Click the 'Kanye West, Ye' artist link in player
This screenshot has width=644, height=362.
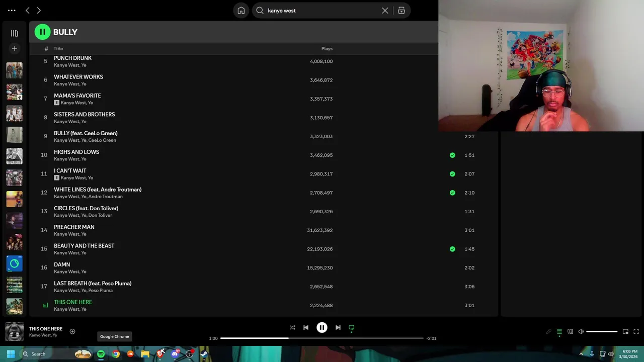point(43,335)
